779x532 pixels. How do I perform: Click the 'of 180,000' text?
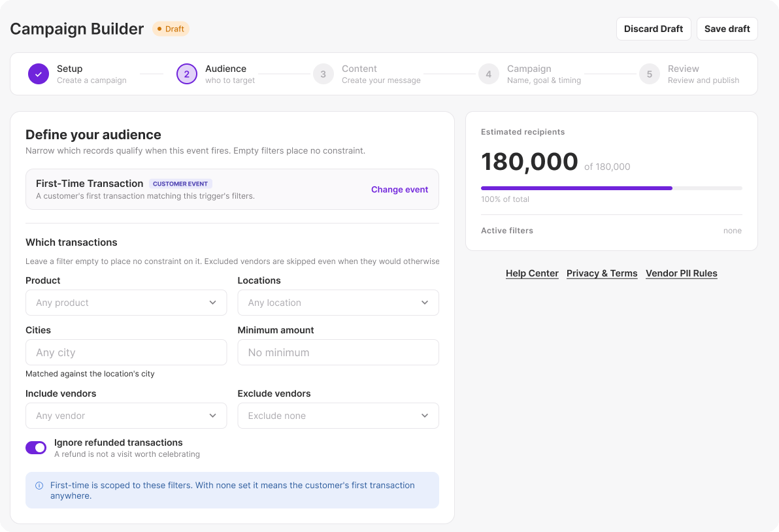(607, 167)
